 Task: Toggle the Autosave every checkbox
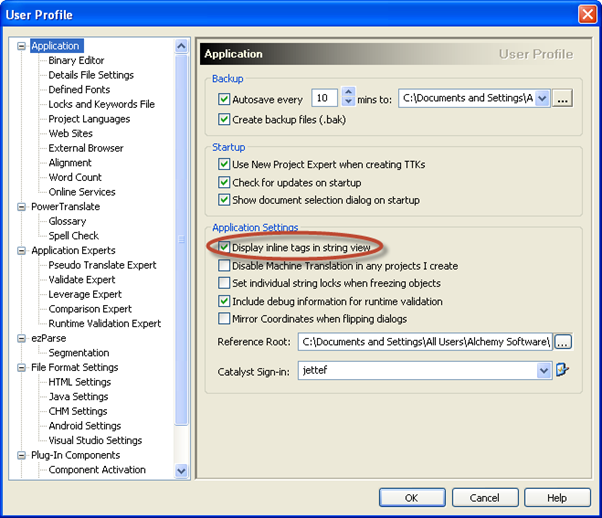[224, 99]
